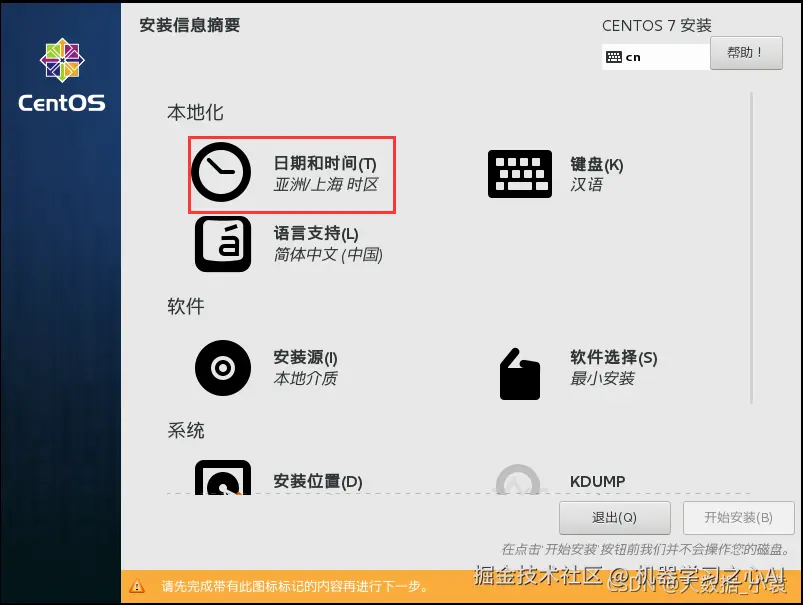Screen dimensions: 803x605
Task: Open the Installation Source disc icon
Action: pyautogui.click(x=222, y=367)
